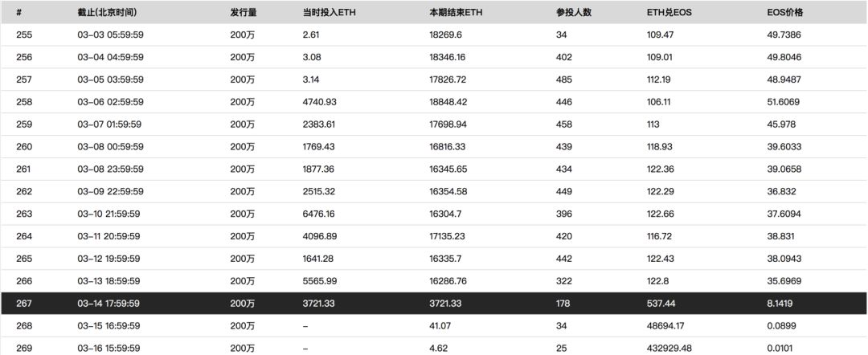Viewport: 868px width, 355px height.
Task: Click the 本期结束ETH column header
Action: pyautogui.click(x=457, y=14)
